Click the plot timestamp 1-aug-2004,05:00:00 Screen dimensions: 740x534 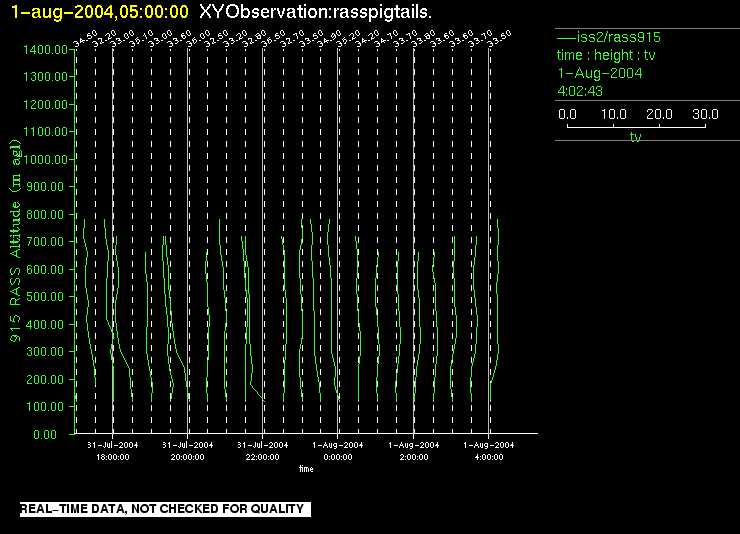[100, 12]
